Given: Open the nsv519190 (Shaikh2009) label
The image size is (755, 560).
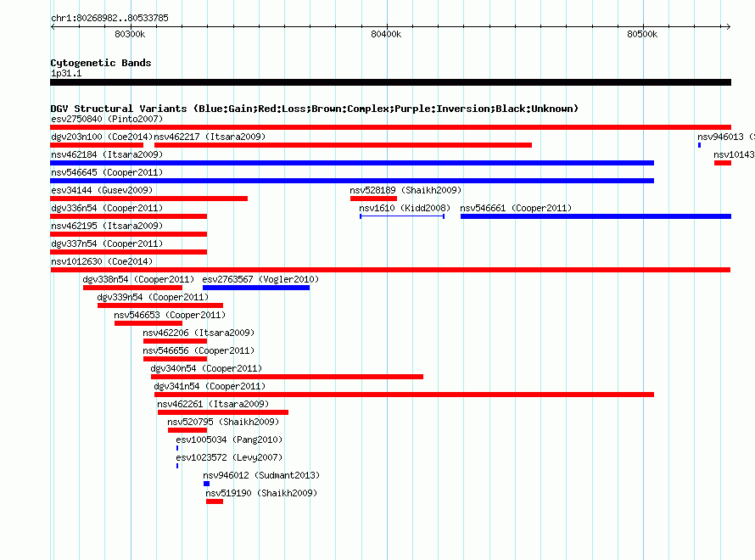Looking at the screenshot, I should [x=261, y=493].
